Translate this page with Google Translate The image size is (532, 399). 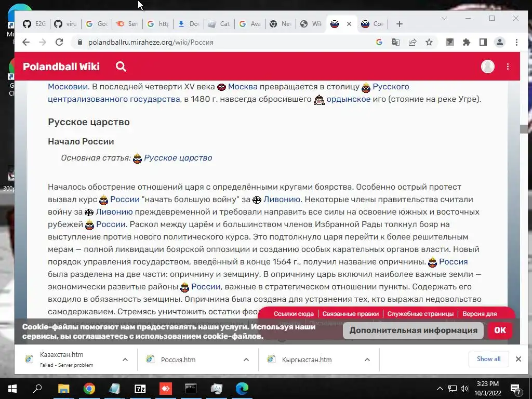tap(395, 42)
